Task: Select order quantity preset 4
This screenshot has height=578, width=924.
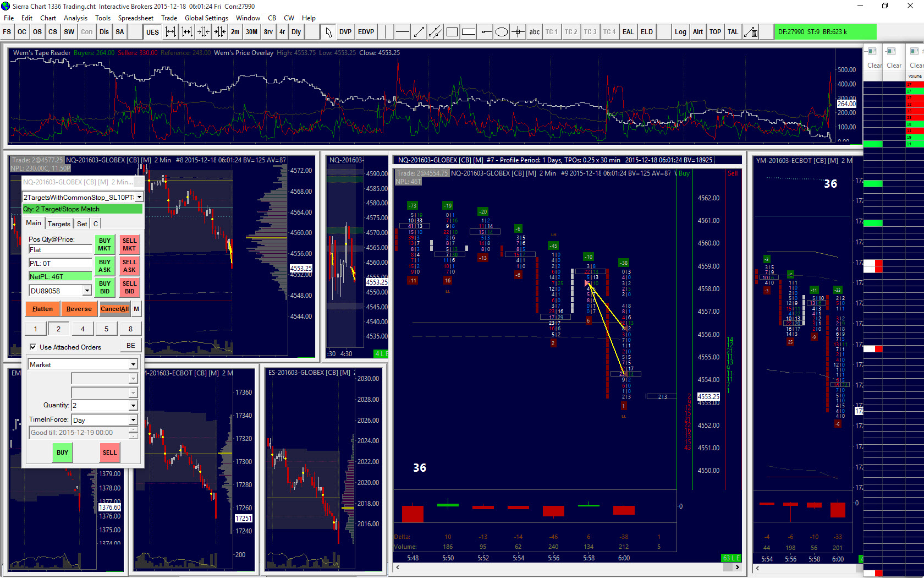Action: [82, 329]
